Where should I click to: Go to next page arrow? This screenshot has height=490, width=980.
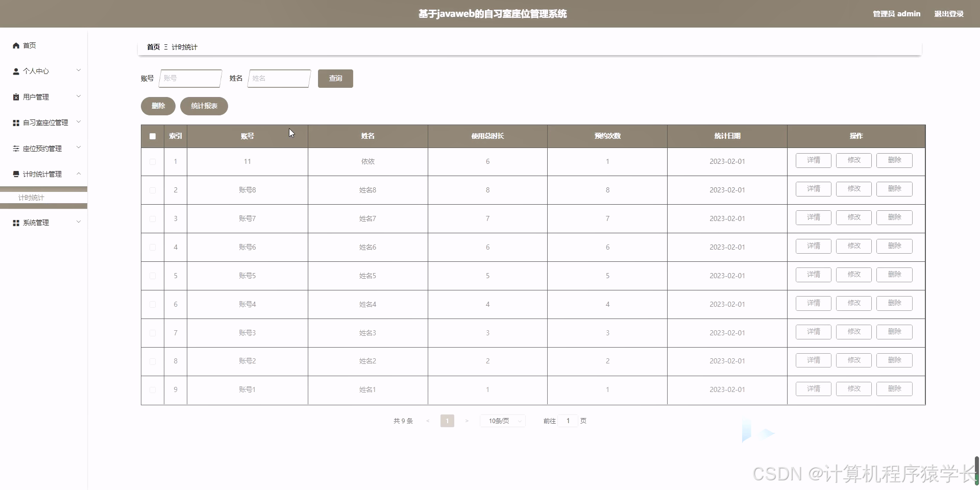tap(467, 421)
